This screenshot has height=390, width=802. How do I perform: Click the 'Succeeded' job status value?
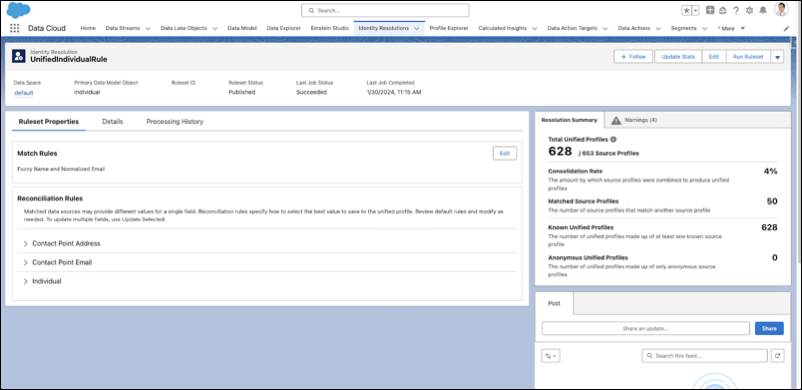click(x=311, y=92)
